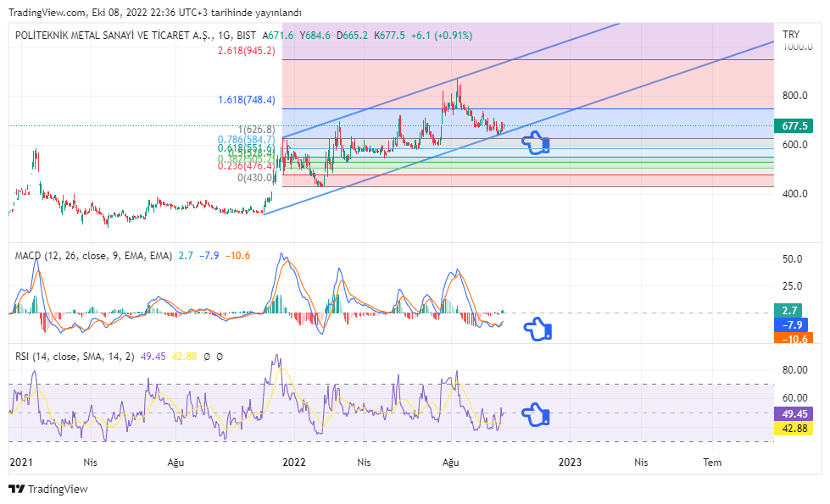Click the RSI value '49.45' in the legend
Screen dimensions: 830x504
click(153, 357)
